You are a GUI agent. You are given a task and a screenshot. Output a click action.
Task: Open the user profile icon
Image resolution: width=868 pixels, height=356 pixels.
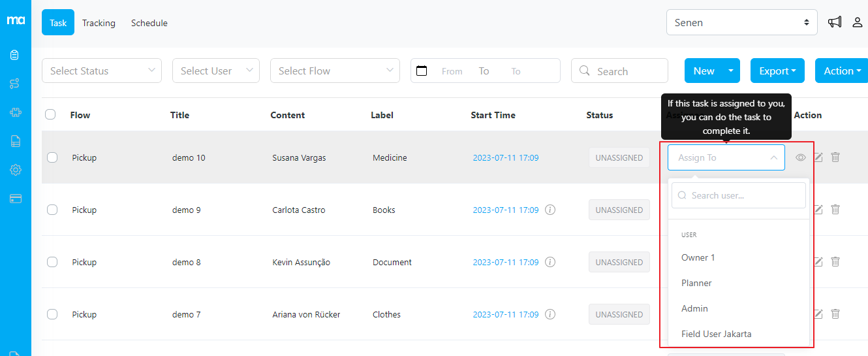(858, 22)
